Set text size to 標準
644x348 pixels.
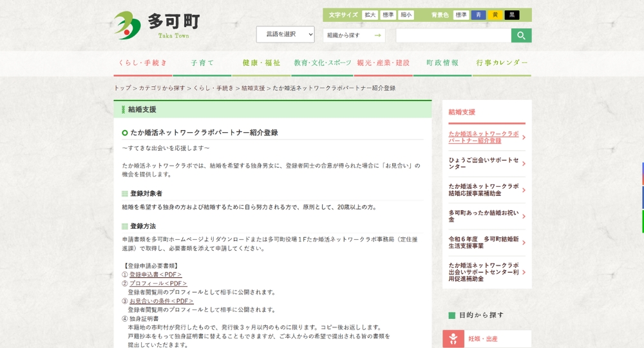[x=388, y=15]
